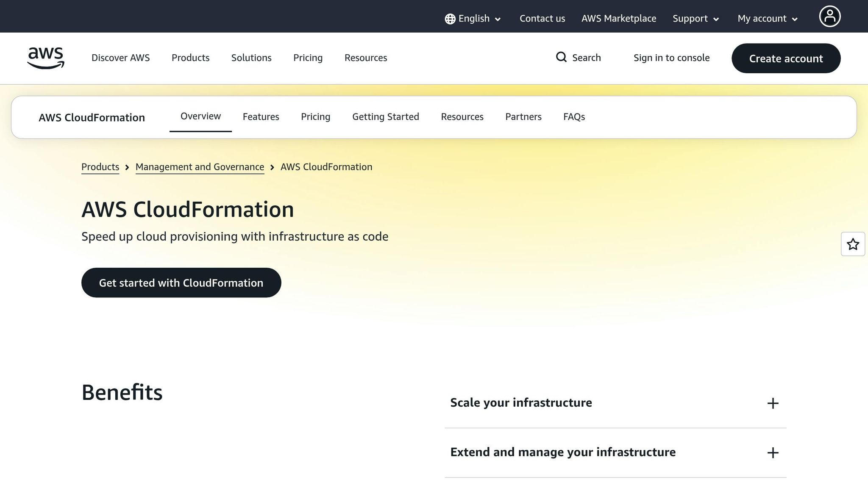Click the breadcrumb chevron after Products

(x=127, y=167)
